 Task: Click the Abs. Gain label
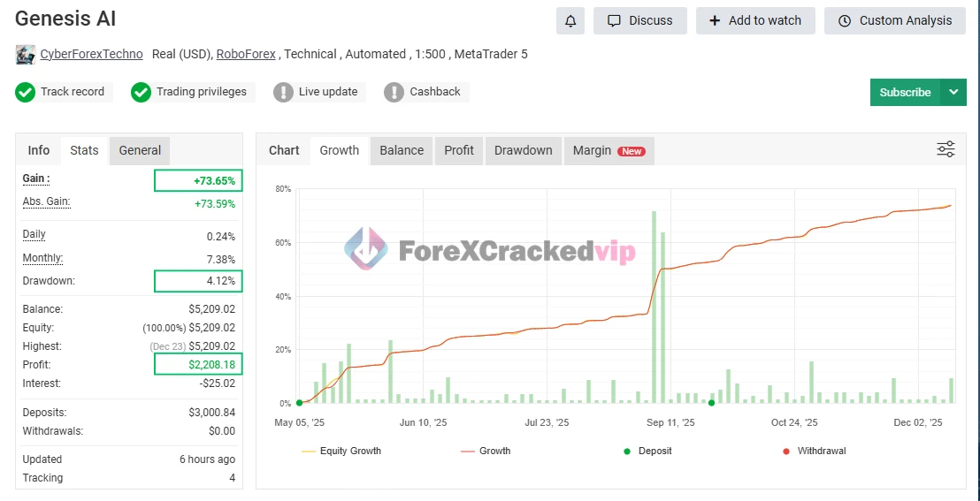click(46, 201)
